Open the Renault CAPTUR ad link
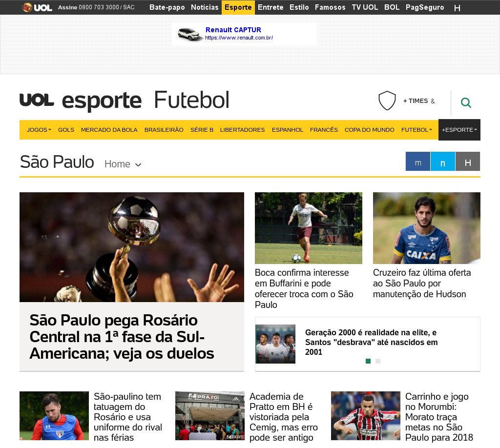 [x=233, y=30]
